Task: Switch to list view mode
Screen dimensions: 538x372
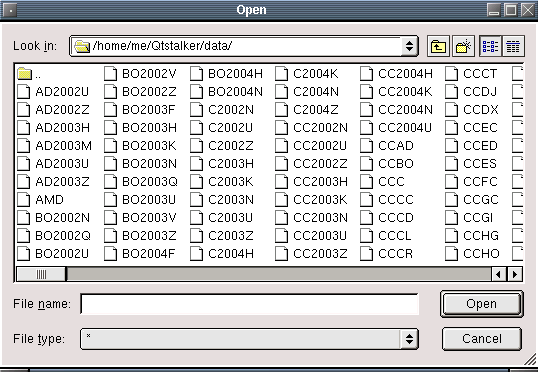Action: tap(490, 46)
